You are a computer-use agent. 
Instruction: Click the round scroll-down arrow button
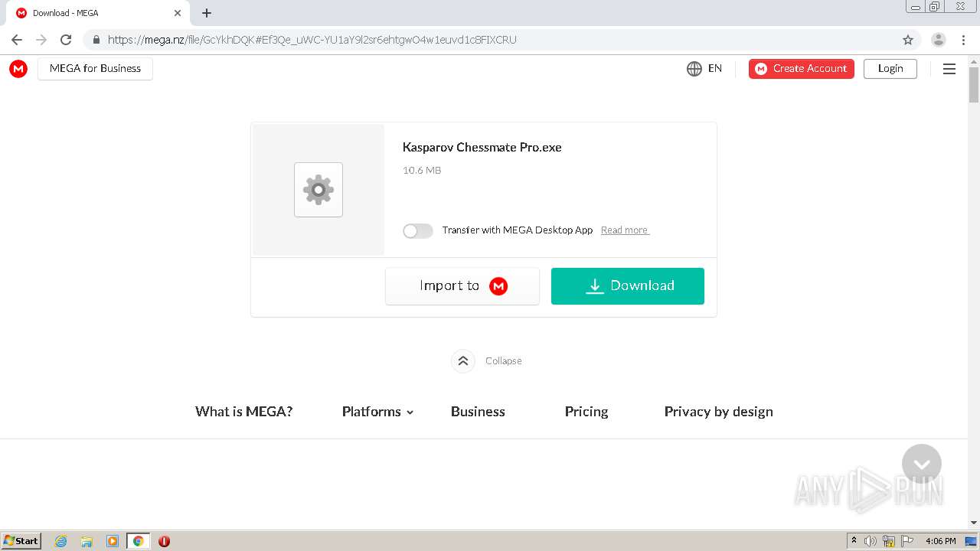922,464
